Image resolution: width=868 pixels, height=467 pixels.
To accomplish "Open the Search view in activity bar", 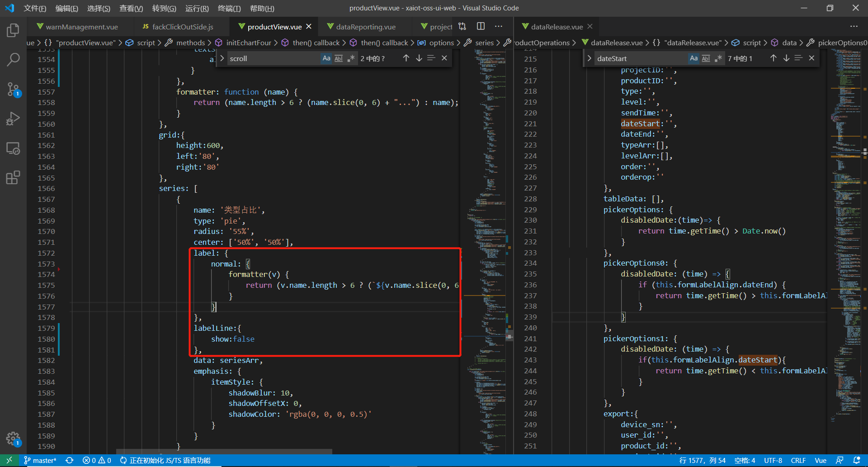I will (x=13, y=59).
